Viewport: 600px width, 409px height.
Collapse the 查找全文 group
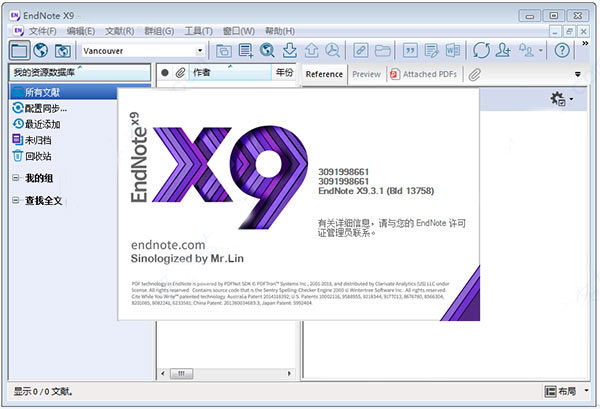(17, 201)
